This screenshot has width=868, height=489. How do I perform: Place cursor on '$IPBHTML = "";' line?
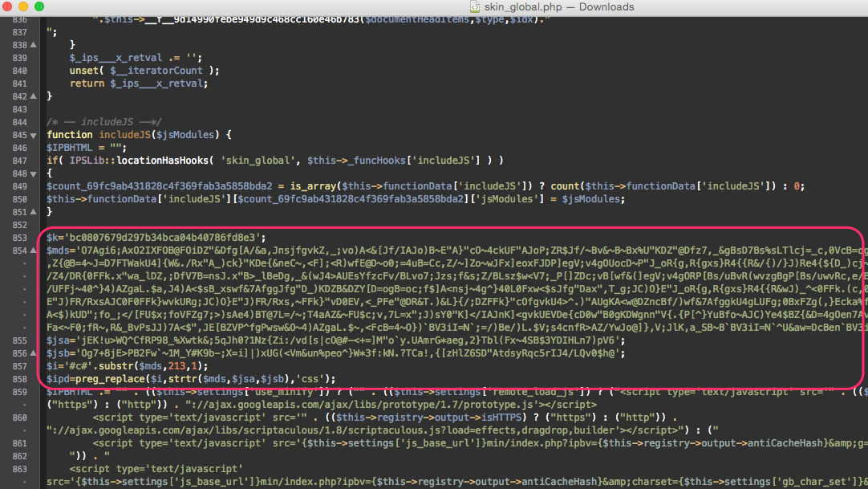click(x=87, y=148)
